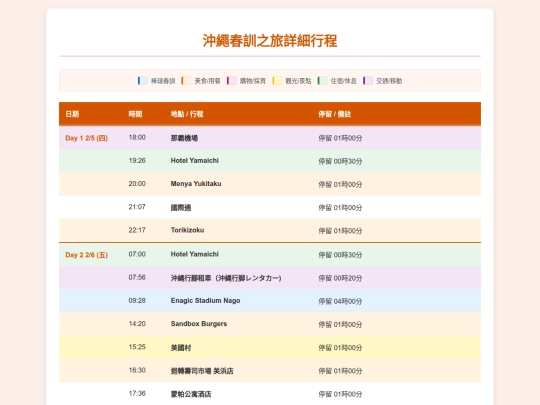
Task: Click the 觀光/景點 legend label
Action: 298,81
